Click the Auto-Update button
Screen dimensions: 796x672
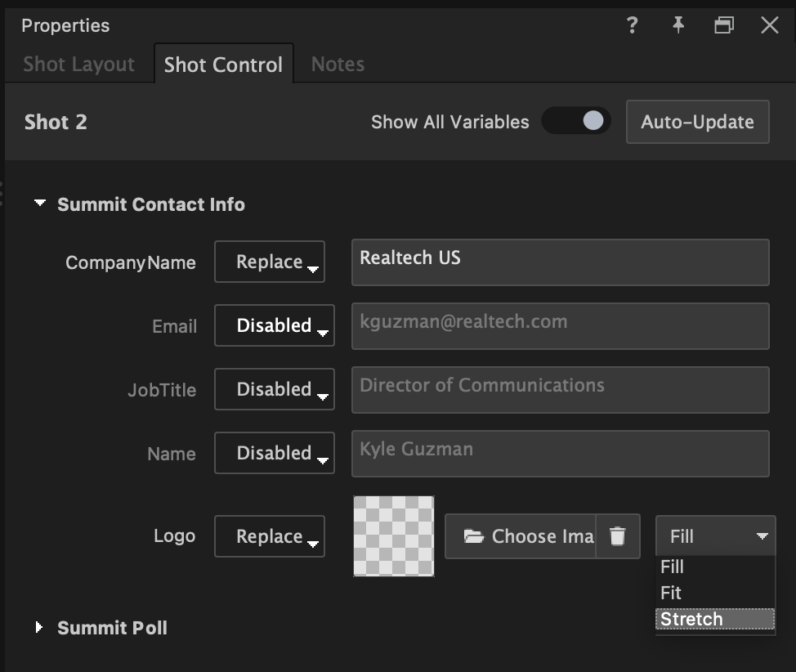pos(697,122)
